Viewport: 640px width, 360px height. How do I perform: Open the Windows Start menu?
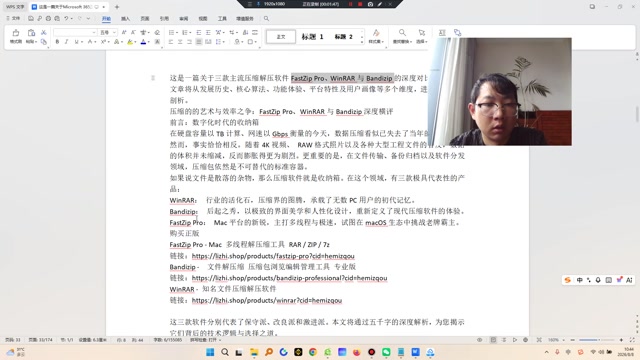(210, 352)
